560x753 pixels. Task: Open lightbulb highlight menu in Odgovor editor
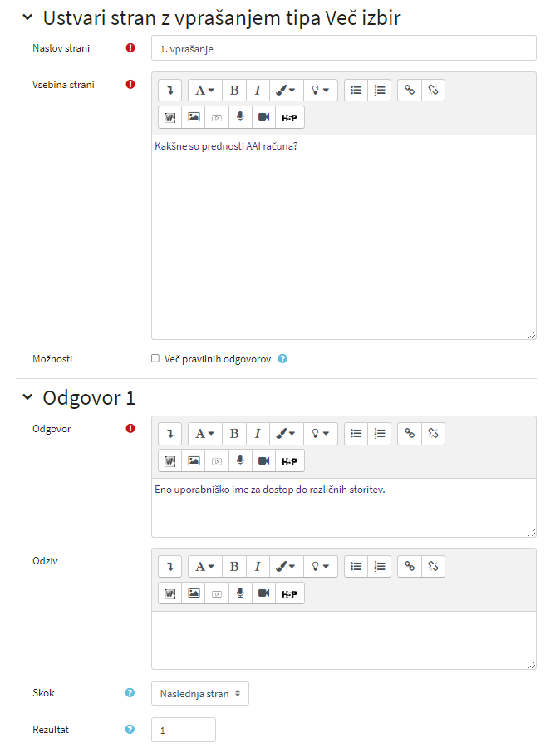point(321,434)
